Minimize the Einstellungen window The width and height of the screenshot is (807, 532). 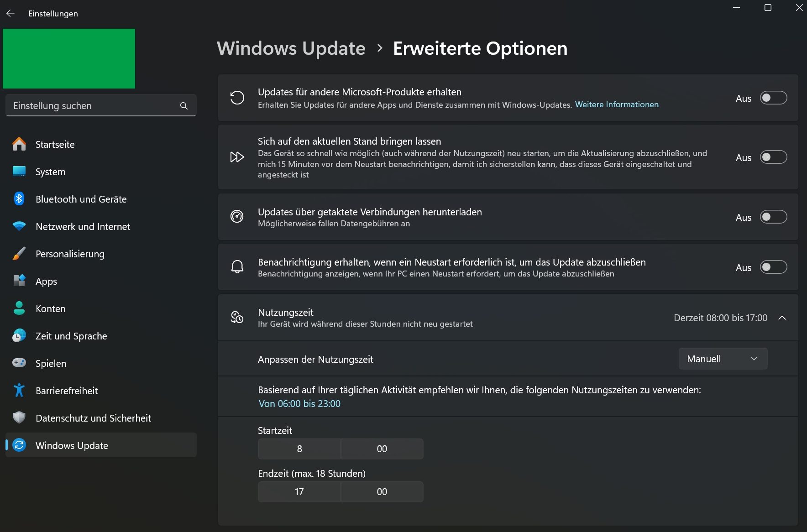(x=736, y=8)
